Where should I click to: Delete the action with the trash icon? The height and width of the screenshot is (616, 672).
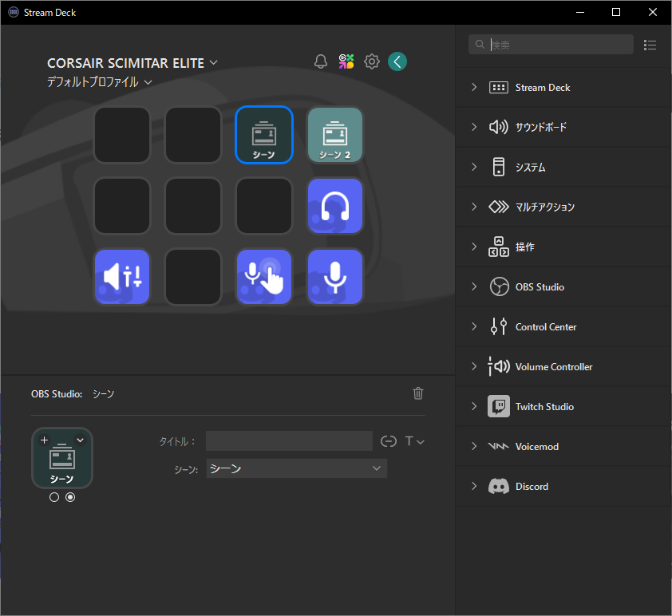[x=418, y=393]
